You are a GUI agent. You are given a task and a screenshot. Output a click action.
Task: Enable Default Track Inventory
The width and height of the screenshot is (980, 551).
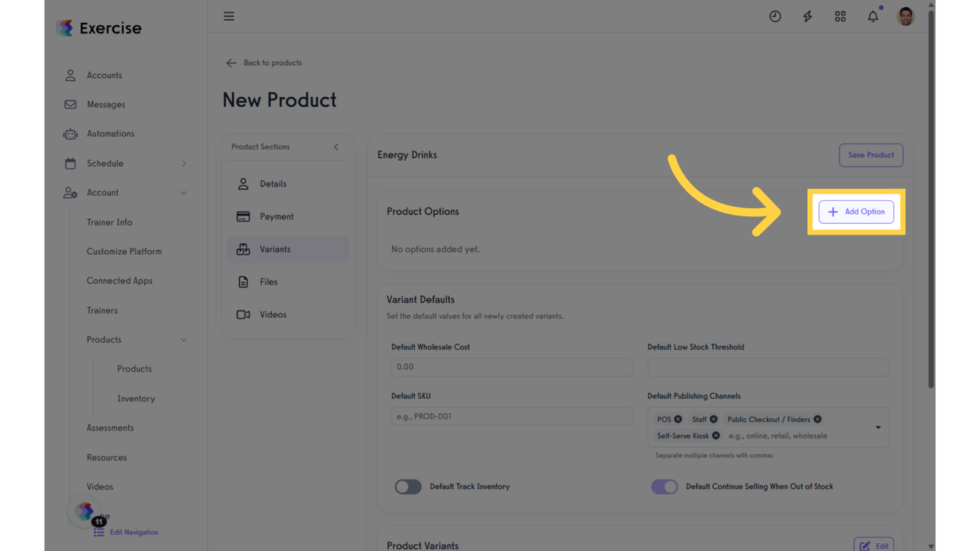point(407,486)
